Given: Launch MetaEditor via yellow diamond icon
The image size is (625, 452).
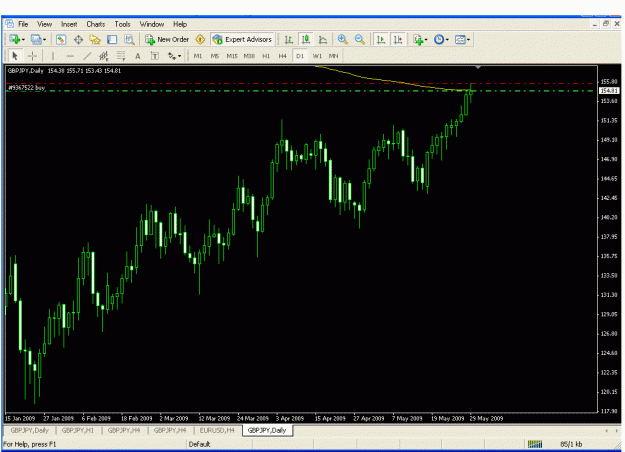Looking at the screenshot, I should coord(200,39).
